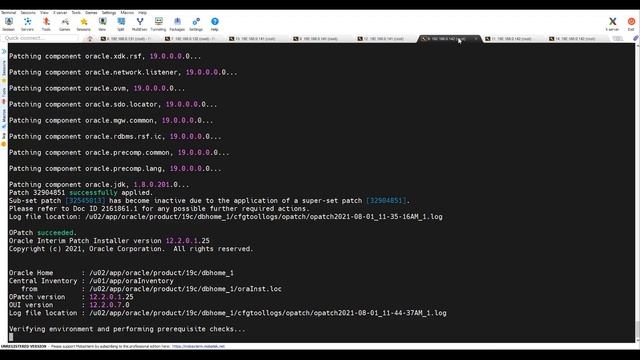This screenshot has width=640, height=360.
Task: Click the 'Sub-set patch' inactive notice line
Action: pos(209,200)
